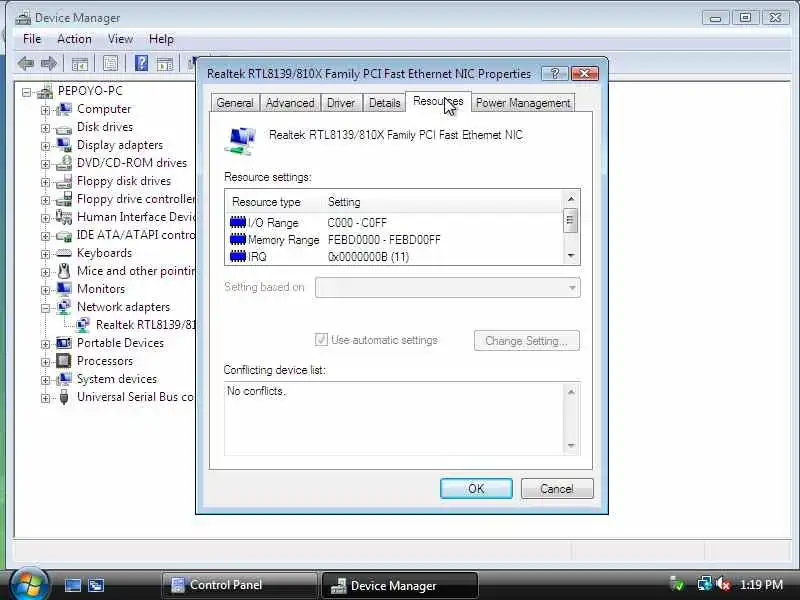Image resolution: width=800 pixels, height=600 pixels.
Task: Click the C000 - C0FF setting value
Action: point(357,223)
